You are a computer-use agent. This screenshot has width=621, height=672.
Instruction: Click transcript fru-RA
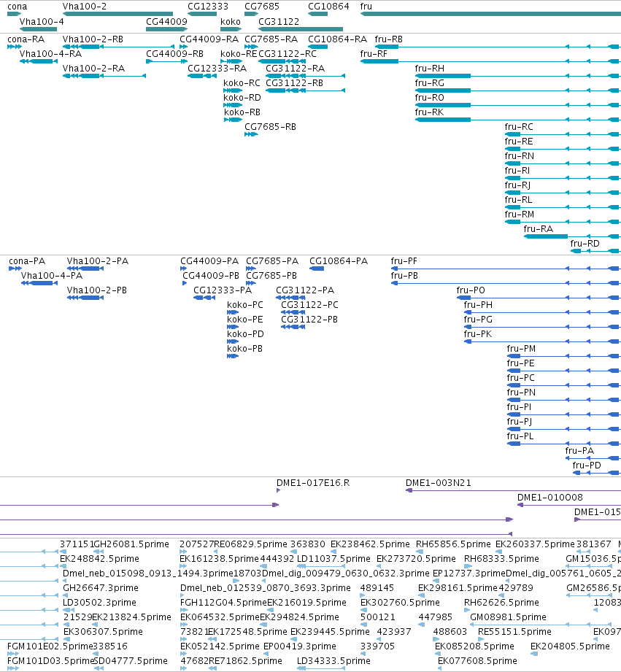point(539,229)
